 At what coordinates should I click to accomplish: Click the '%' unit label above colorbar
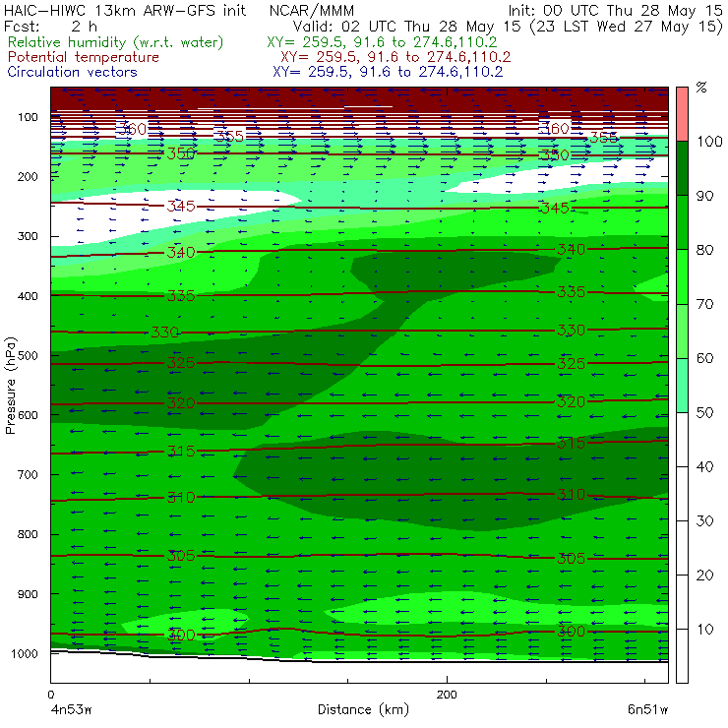pyautogui.click(x=701, y=88)
